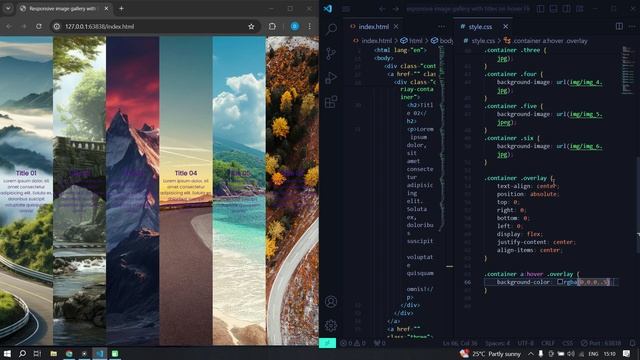The image size is (640, 360).
Task: Go back with the VS Code navigation arrow
Action: [382, 9]
